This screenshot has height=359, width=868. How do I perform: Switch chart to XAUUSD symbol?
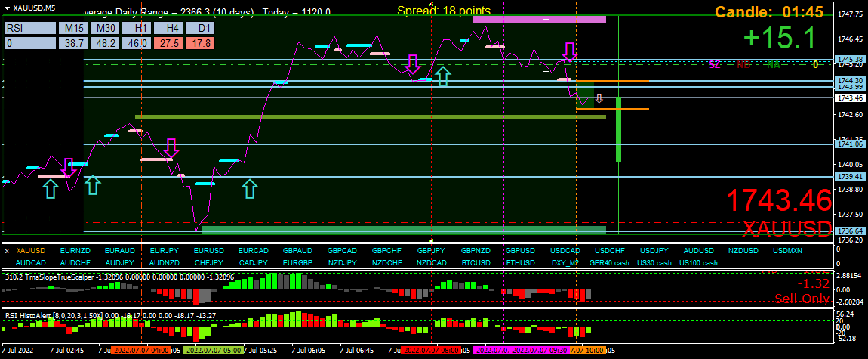30,251
